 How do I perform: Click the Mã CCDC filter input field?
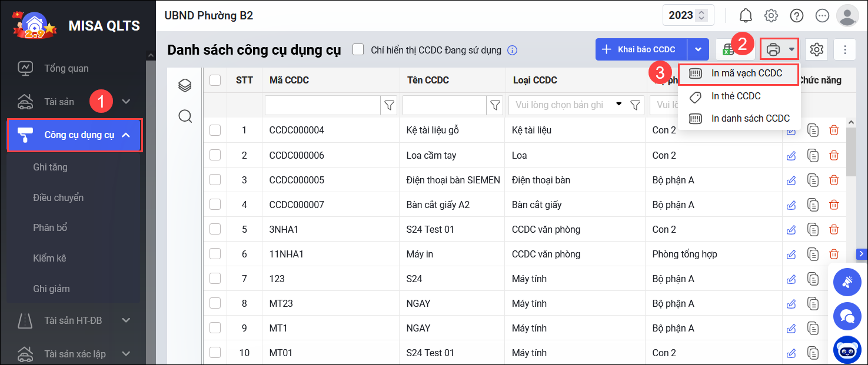(322, 105)
